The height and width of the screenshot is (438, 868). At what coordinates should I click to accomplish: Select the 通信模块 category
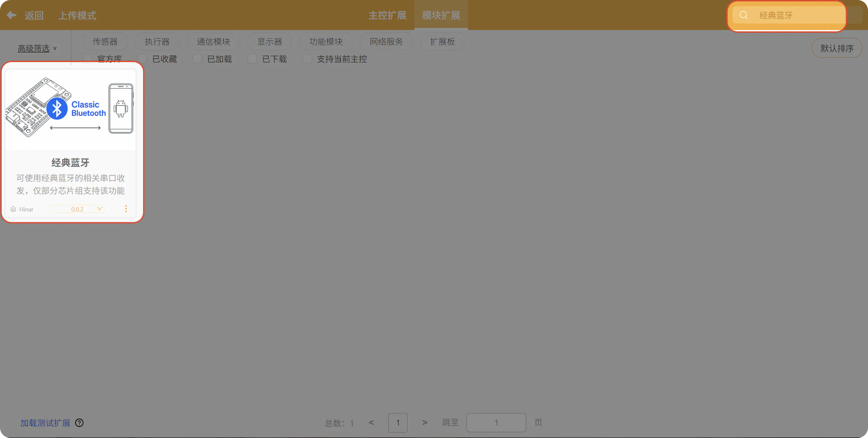coord(213,41)
